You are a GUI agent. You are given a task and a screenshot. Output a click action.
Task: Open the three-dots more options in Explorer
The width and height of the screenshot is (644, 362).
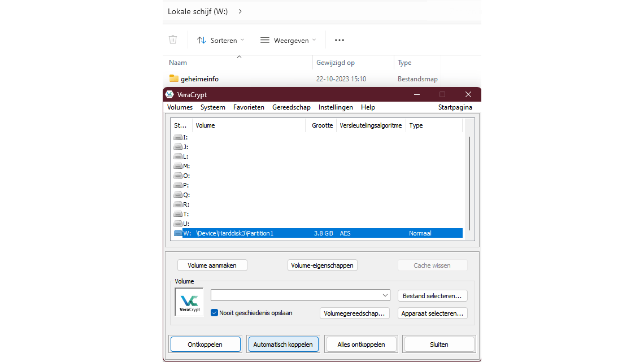(340, 40)
